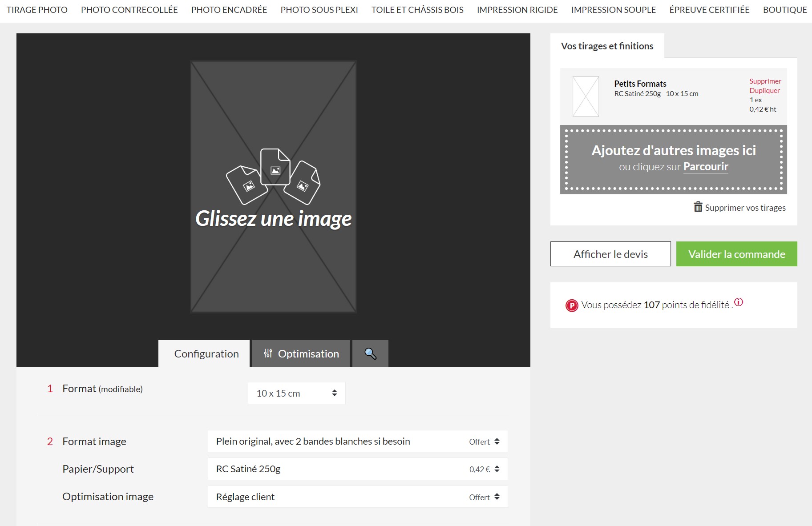This screenshot has height=526, width=812.
Task: Click the Petits Formats thumbnail placeholder
Action: pyautogui.click(x=585, y=96)
